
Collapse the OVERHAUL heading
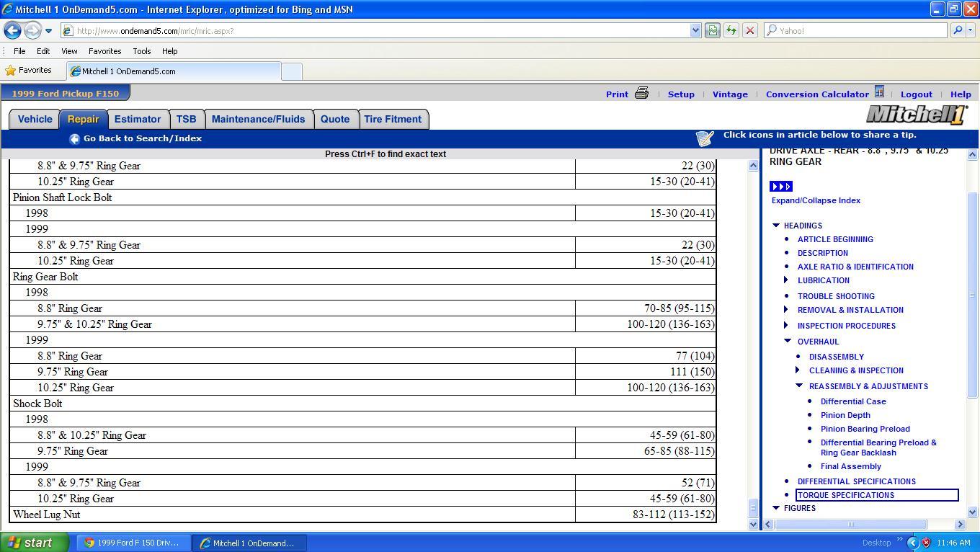point(788,342)
